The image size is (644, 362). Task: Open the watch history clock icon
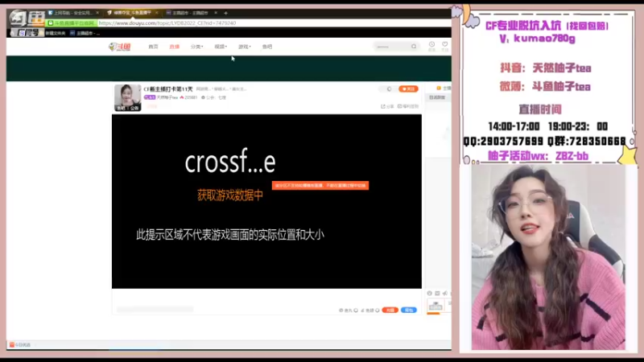point(431,44)
